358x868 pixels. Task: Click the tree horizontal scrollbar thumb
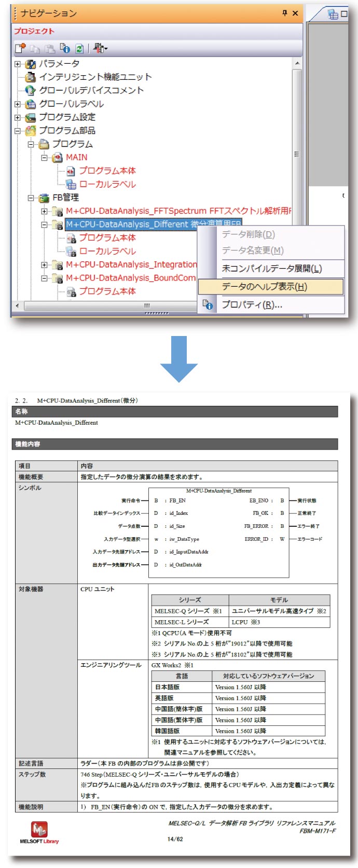[147, 305]
